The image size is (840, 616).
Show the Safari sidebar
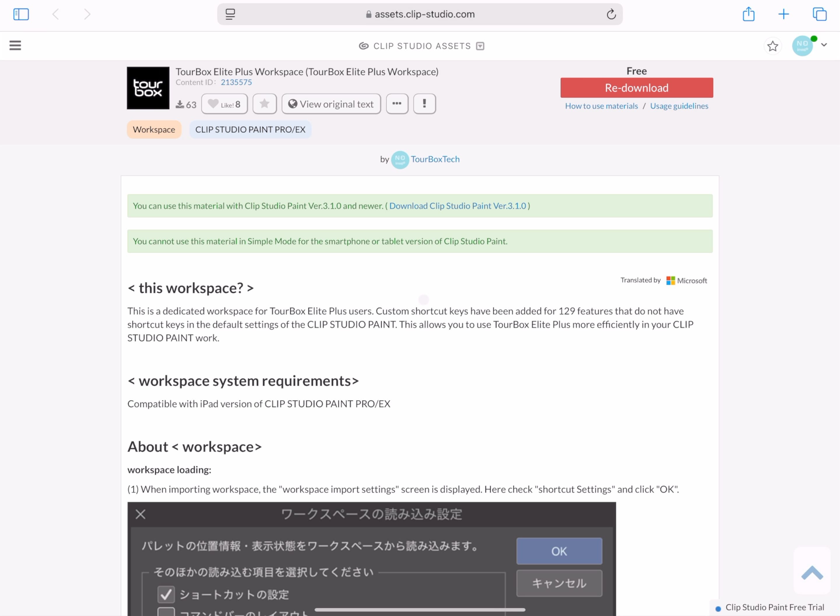tap(21, 14)
